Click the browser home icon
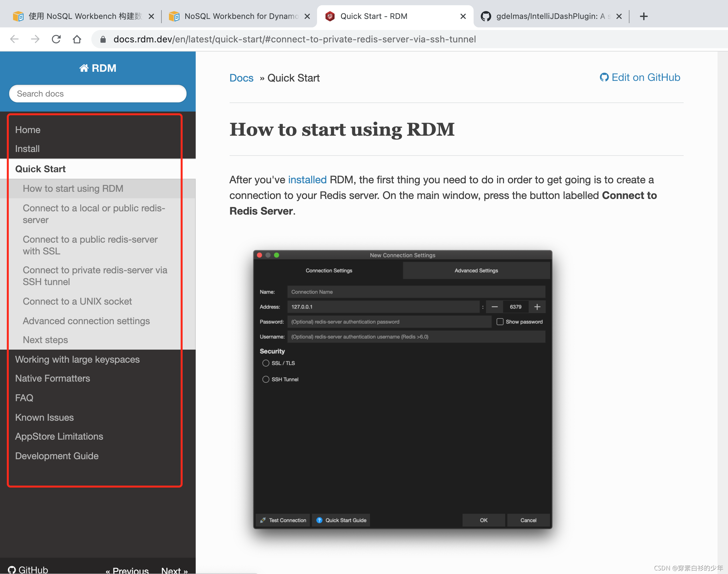728x574 pixels. pyautogui.click(x=77, y=39)
